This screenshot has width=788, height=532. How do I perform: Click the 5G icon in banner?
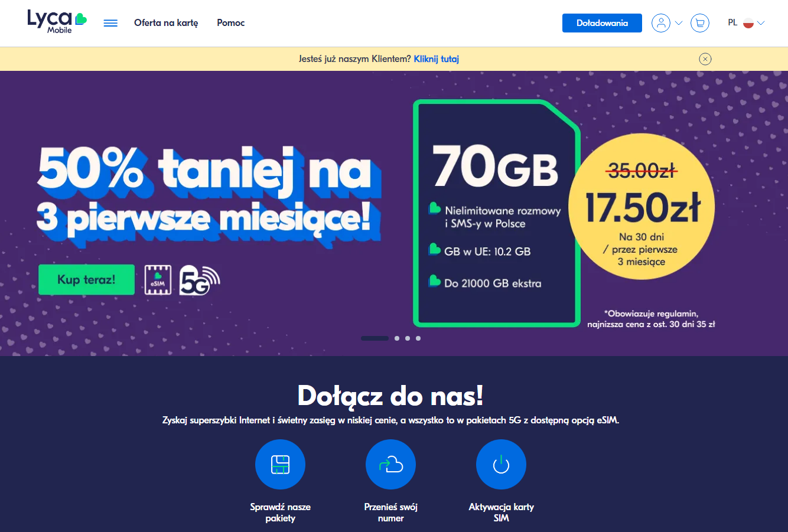tap(199, 280)
